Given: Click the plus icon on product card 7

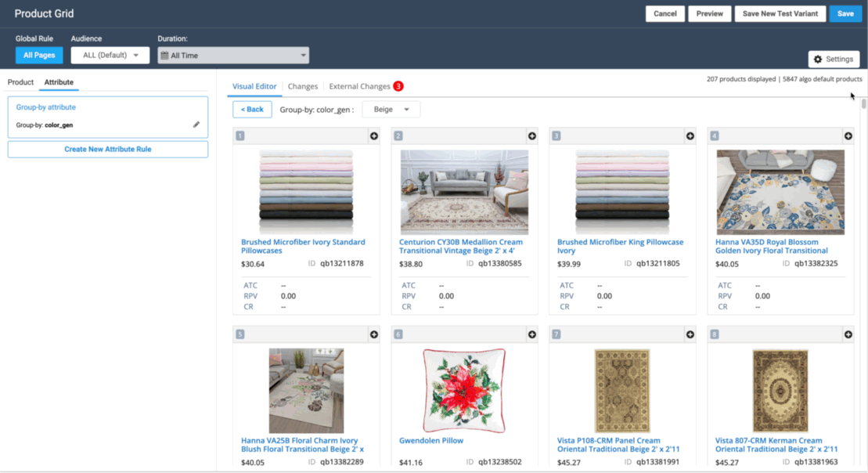Looking at the screenshot, I should (690, 334).
